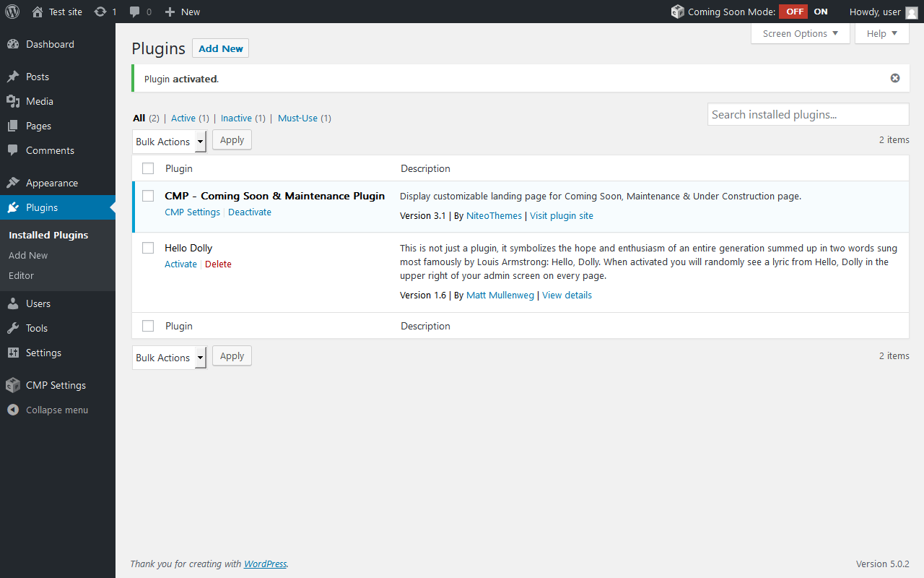This screenshot has height=578, width=924.
Task: Open the Test site name in admin bar
Action: point(66,12)
